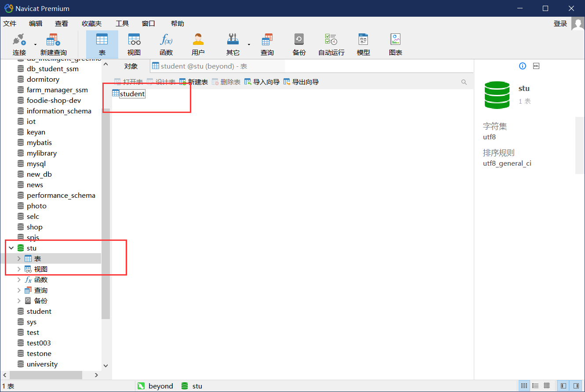Expand the 查询 node under stu
This screenshot has width=585, height=392.
(19, 290)
